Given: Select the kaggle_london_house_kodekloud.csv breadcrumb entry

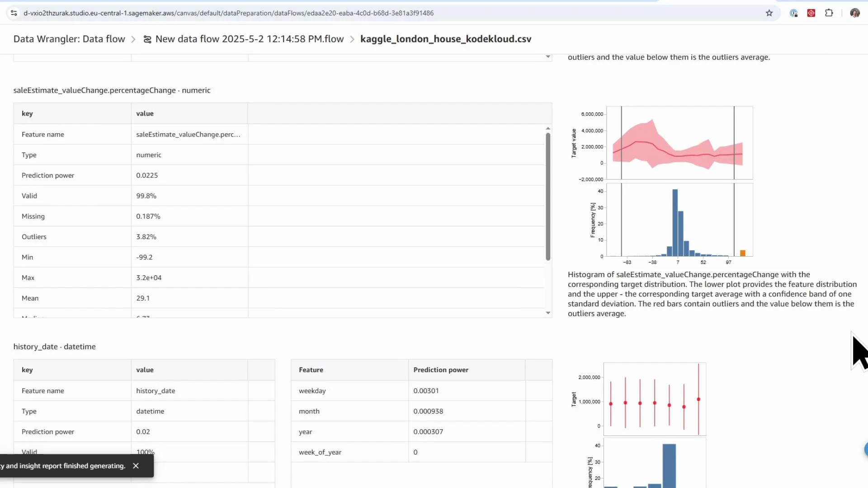Looking at the screenshot, I should pyautogui.click(x=445, y=39).
